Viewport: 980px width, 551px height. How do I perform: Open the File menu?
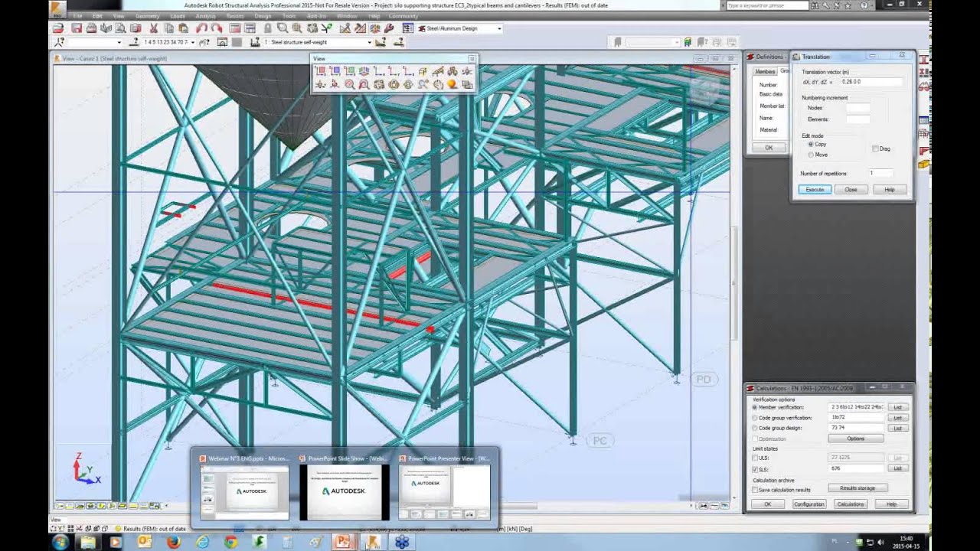coord(77,15)
